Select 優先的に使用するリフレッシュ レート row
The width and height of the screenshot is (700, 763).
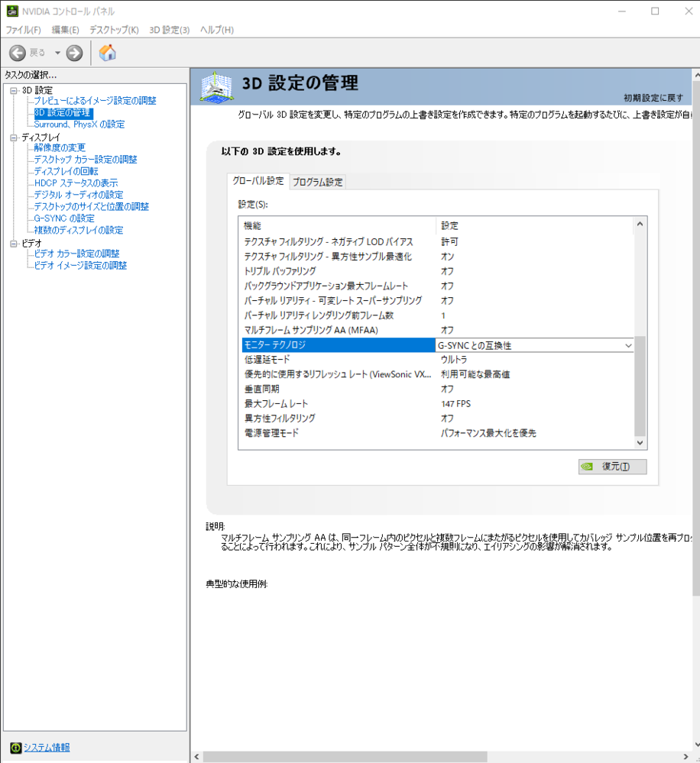438,374
